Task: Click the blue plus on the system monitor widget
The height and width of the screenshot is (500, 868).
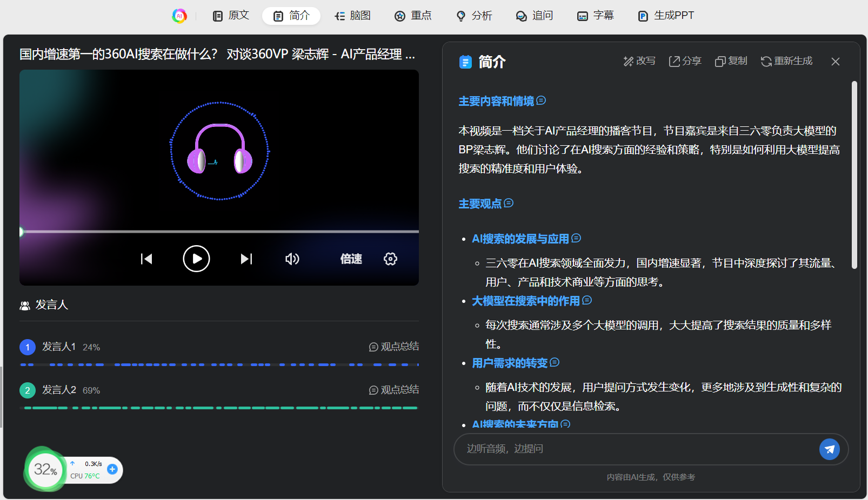Action: point(112,469)
